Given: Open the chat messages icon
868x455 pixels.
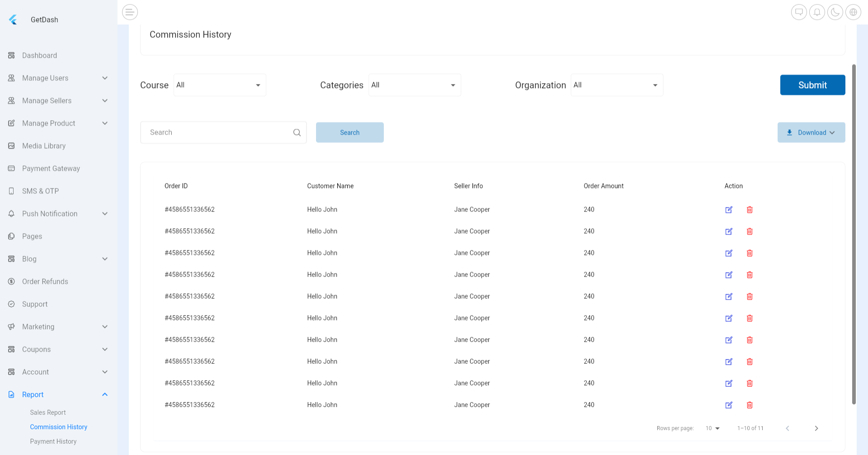Looking at the screenshot, I should [799, 12].
